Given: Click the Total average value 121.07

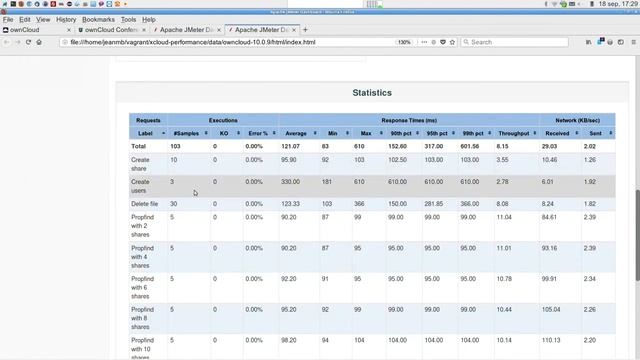Looking at the screenshot, I should tap(290, 146).
